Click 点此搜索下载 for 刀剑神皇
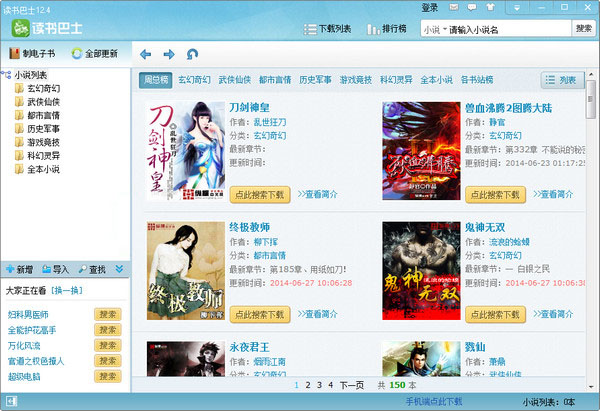Screen dimensions: 600x411 coord(260,195)
